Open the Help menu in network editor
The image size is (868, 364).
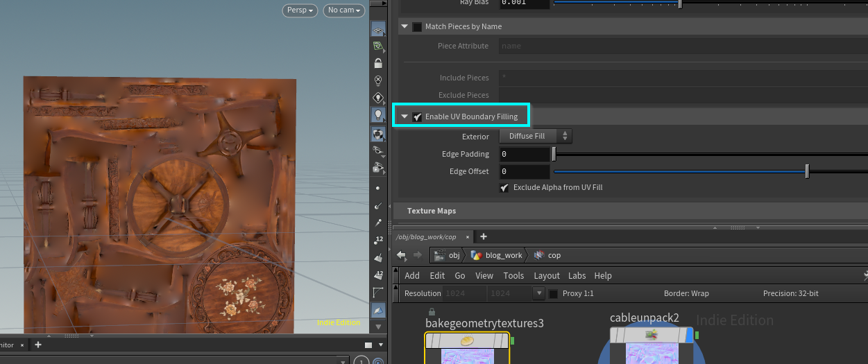click(x=603, y=275)
